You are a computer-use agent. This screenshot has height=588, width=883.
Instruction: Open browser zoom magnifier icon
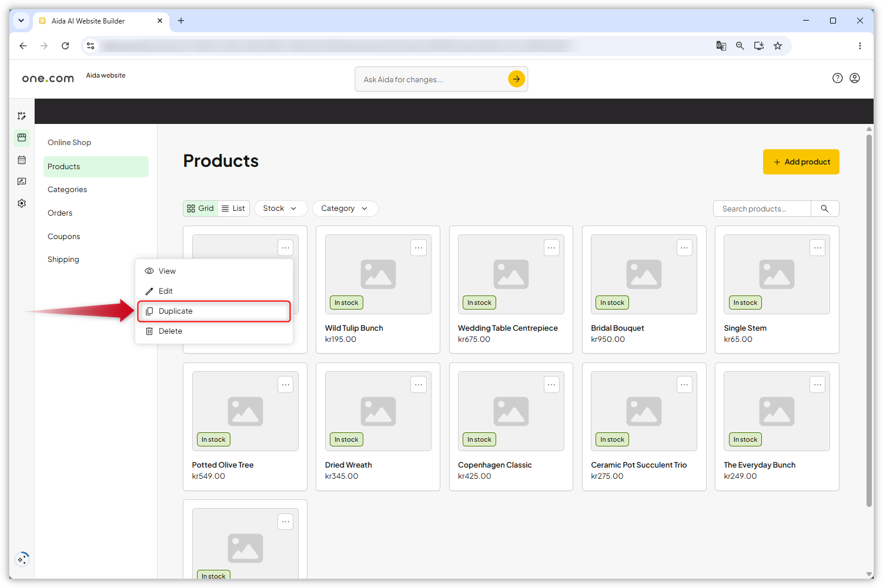[740, 46]
